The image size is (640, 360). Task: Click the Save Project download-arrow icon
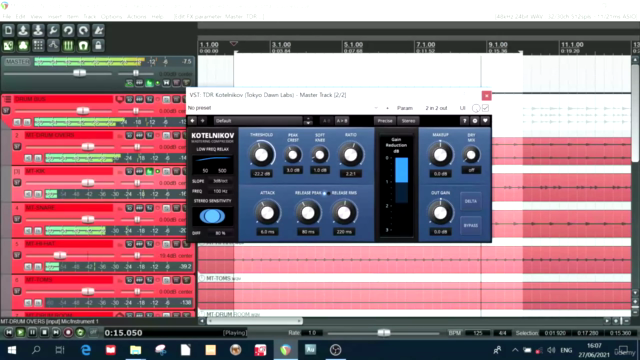click(x=38, y=30)
